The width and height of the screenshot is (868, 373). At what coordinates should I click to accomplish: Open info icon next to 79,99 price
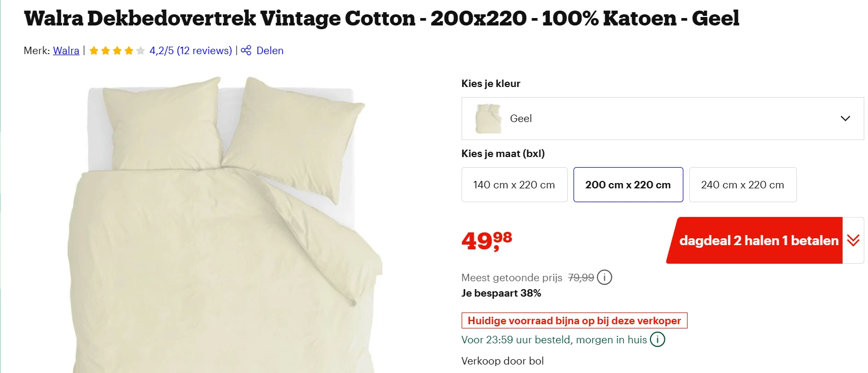tap(604, 277)
